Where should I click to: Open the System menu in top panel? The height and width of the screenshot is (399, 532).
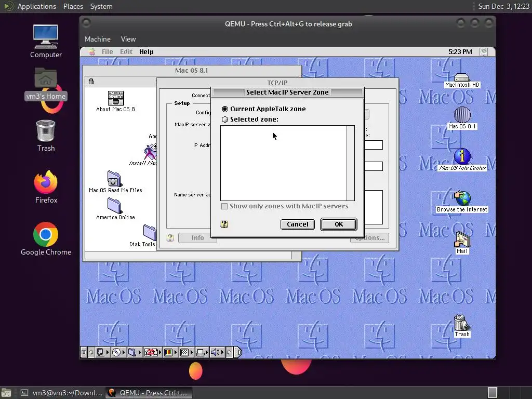coord(101,6)
